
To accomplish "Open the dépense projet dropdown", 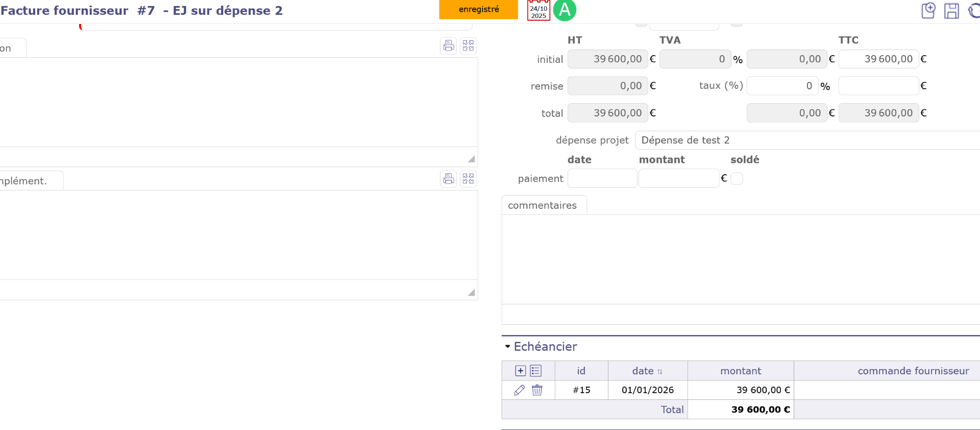I will pos(806,140).
